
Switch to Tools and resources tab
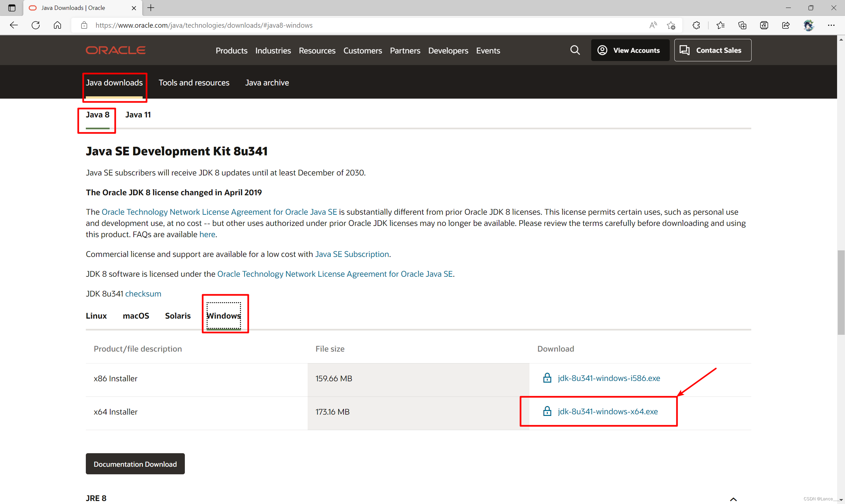pos(194,82)
